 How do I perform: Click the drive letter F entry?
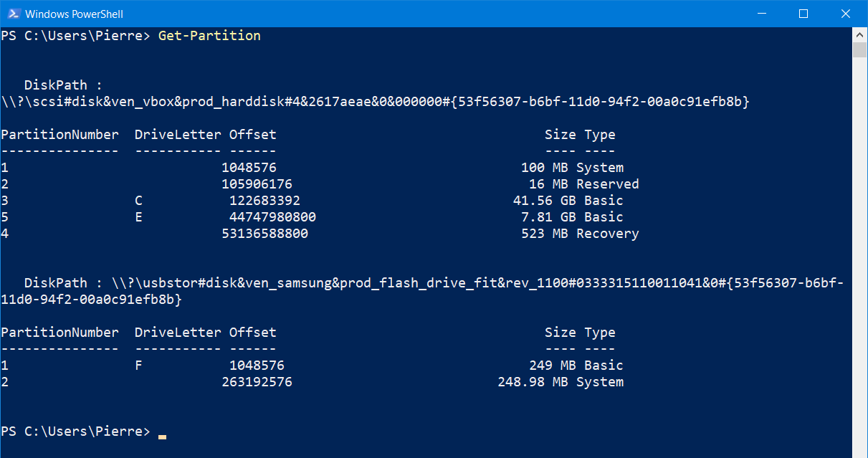click(138, 366)
